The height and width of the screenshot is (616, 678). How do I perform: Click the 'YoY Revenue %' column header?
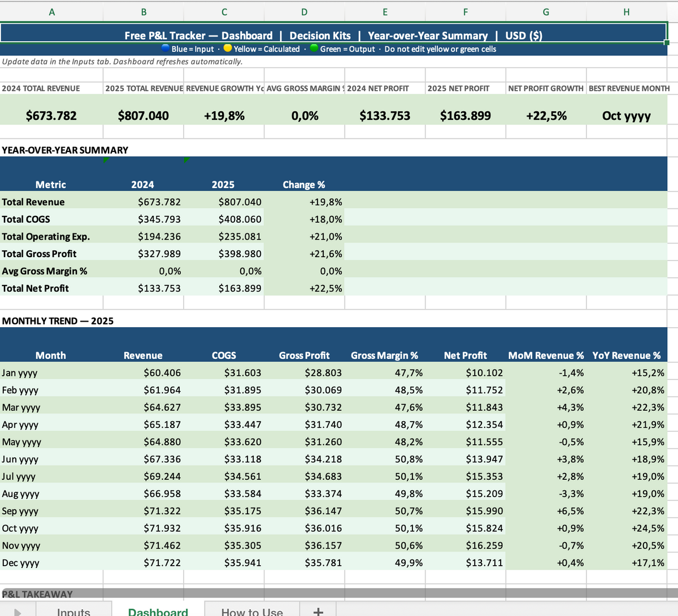click(x=627, y=355)
